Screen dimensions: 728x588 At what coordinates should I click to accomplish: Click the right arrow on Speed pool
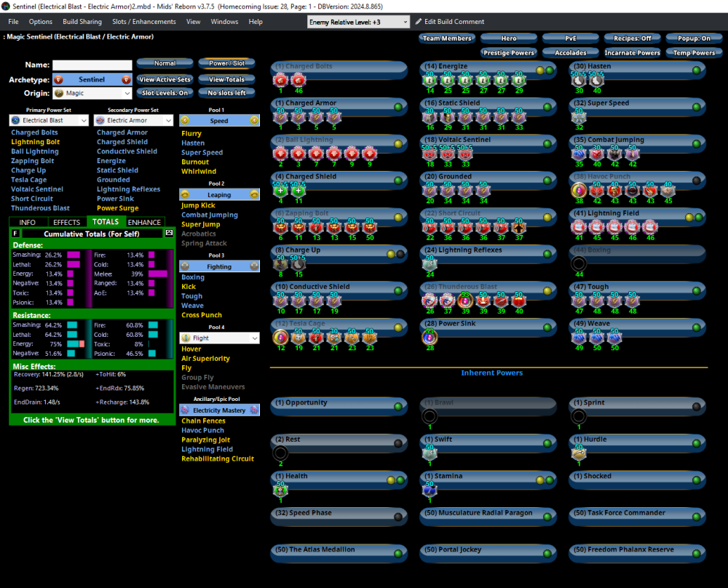(254, 121)
